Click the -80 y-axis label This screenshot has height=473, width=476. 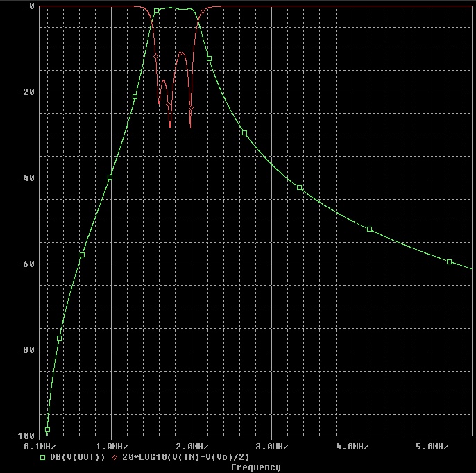click(26, 350)
